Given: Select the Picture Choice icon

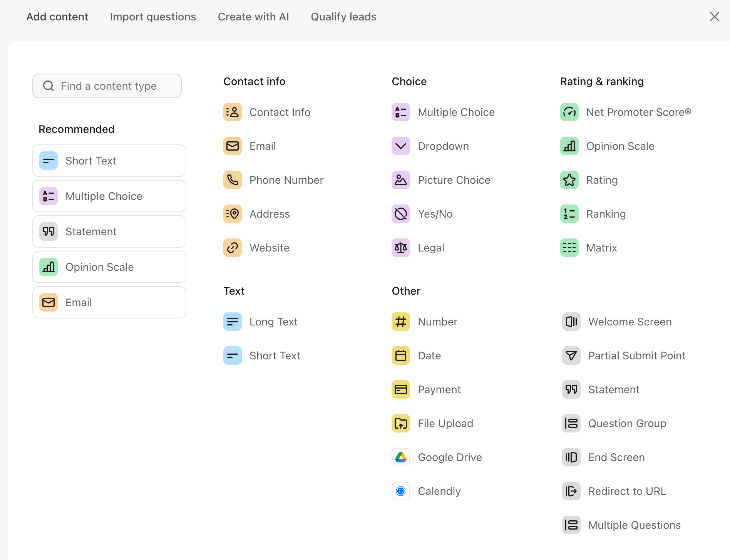Looking at the screenshot, I should pyautogui.click(x=400, y=180).
